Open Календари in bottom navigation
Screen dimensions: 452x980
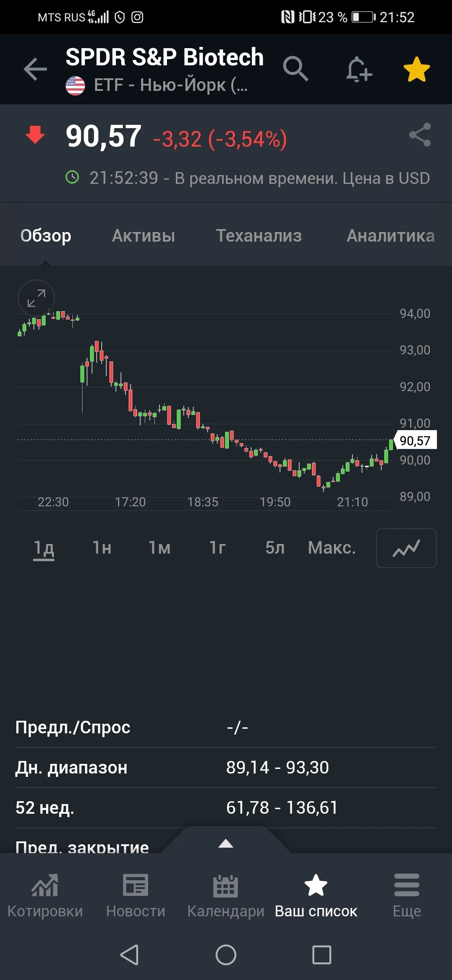[226, 896]
